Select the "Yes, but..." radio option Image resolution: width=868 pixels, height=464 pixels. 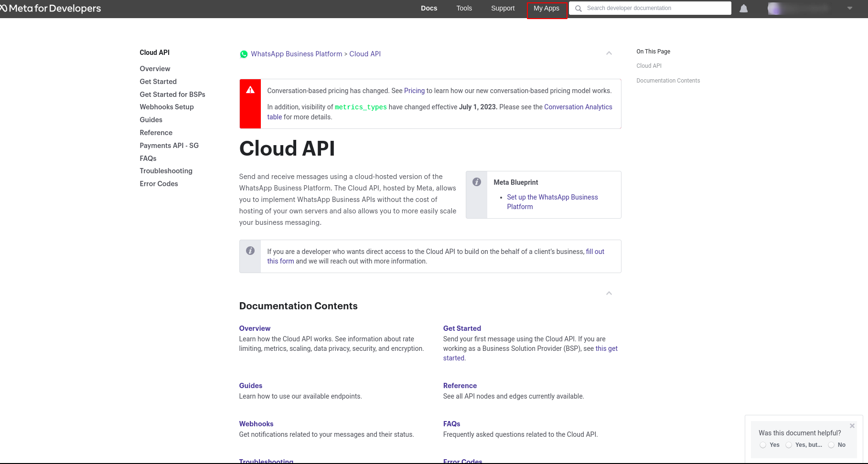789,445
